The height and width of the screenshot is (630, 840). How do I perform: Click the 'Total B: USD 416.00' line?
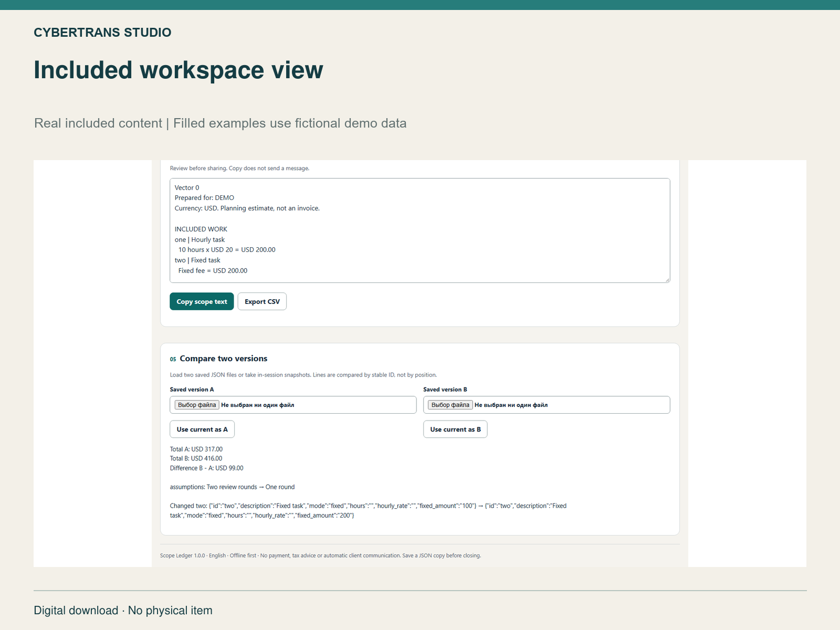tap(196, 459)
